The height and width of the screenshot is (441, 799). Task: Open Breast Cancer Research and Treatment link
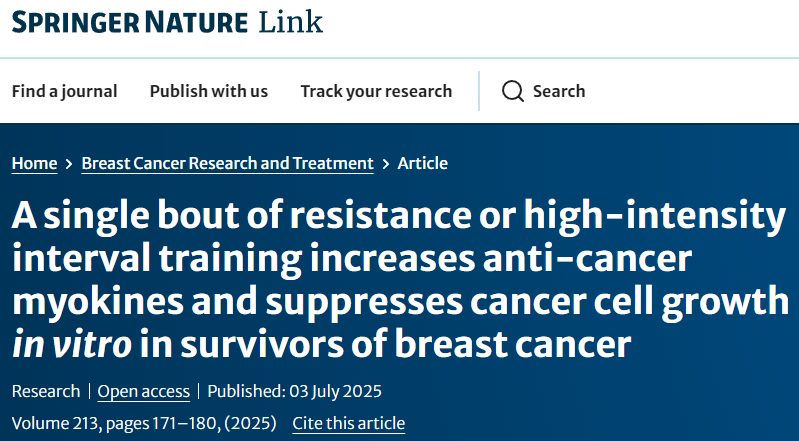(x=227, y=163)
